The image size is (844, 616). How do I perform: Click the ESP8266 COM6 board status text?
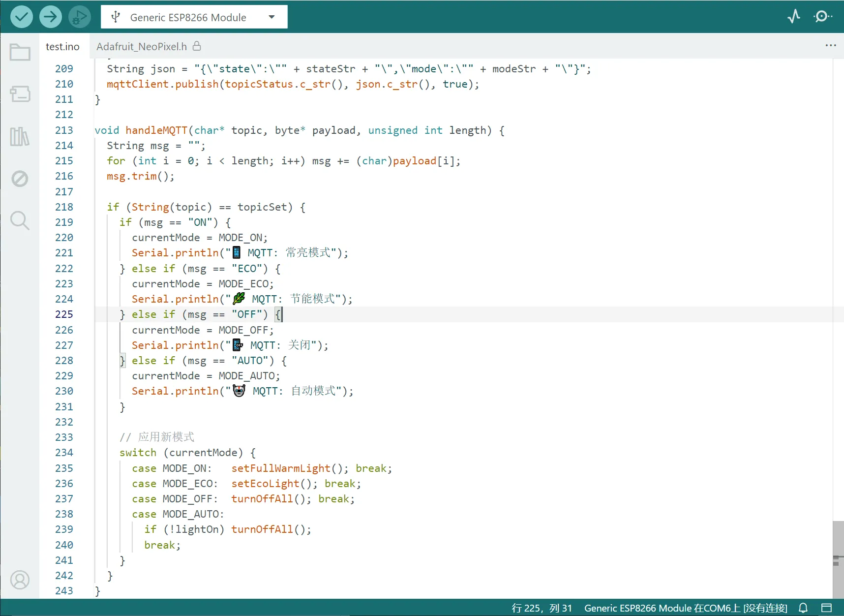coord(685,608)
